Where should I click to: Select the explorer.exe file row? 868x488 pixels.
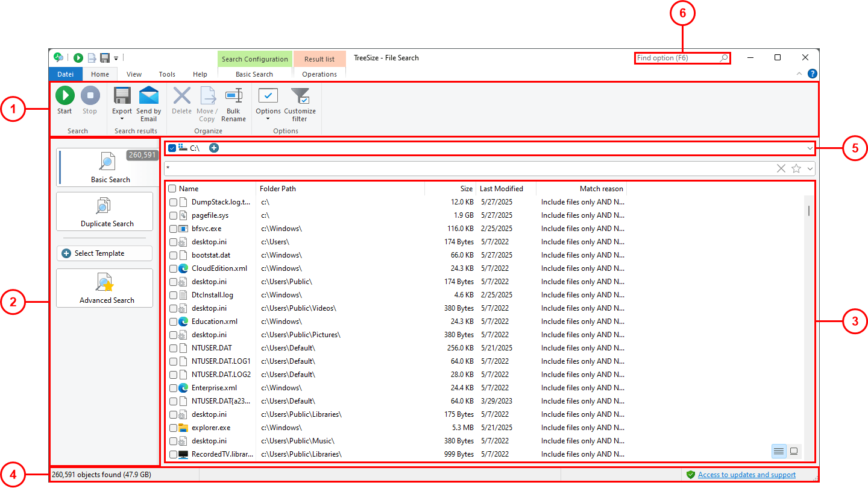point(397,428)
